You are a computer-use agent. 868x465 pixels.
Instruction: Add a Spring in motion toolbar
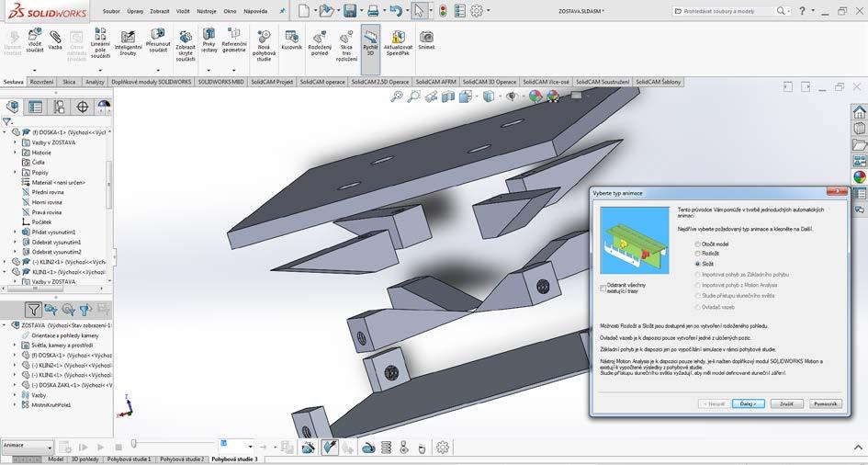387,447
